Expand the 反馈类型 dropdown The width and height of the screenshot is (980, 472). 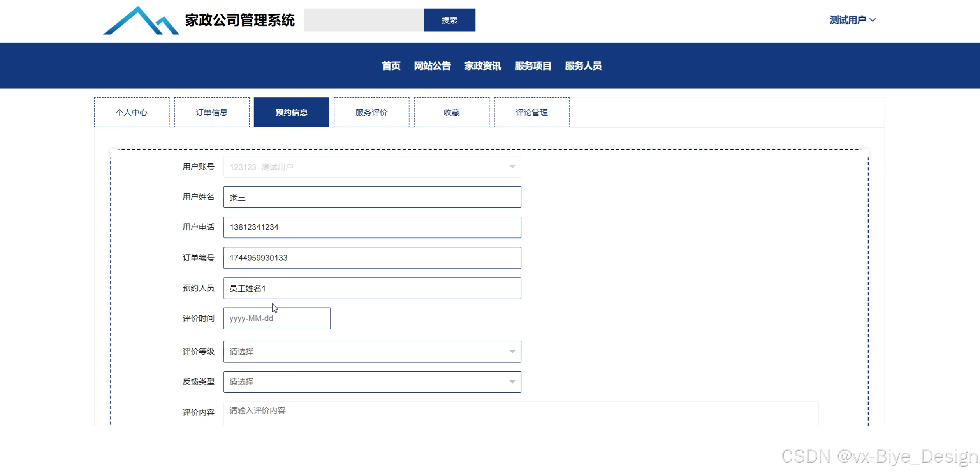(x=372, y=382)
